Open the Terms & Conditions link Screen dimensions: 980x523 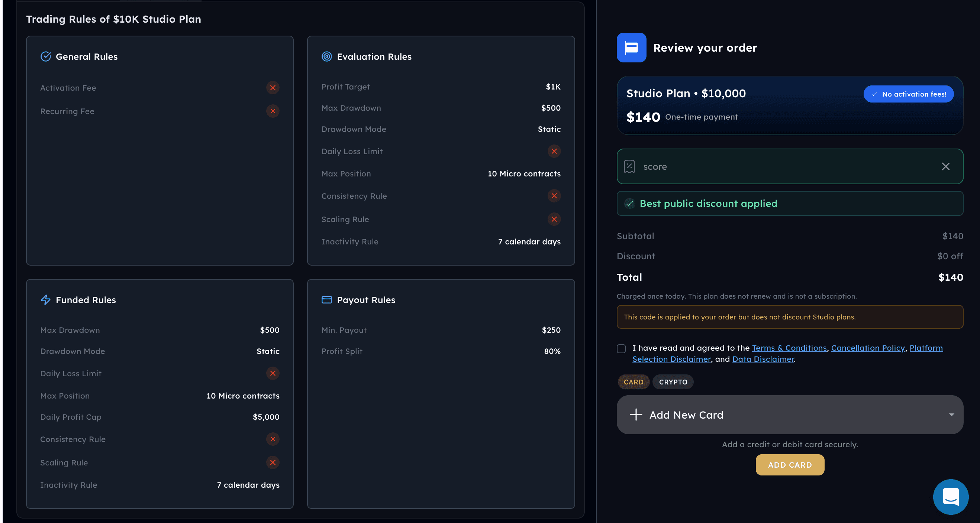pyautogui.click(x=789, y=348)
